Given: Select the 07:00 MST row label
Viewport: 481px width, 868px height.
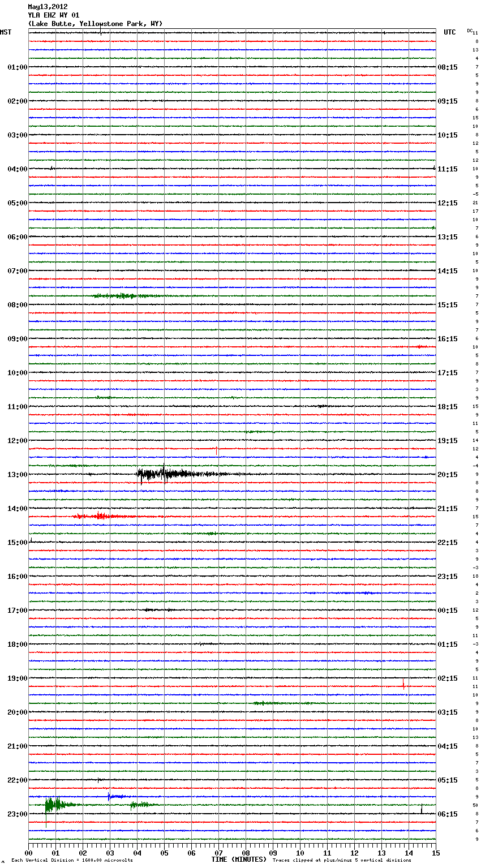Looking at the screenshot, I should [x=18, y=271].
